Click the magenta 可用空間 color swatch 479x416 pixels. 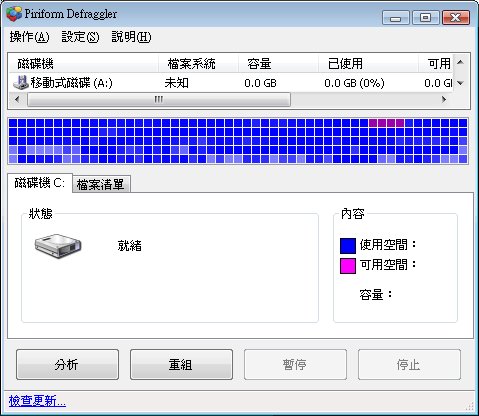348,266
